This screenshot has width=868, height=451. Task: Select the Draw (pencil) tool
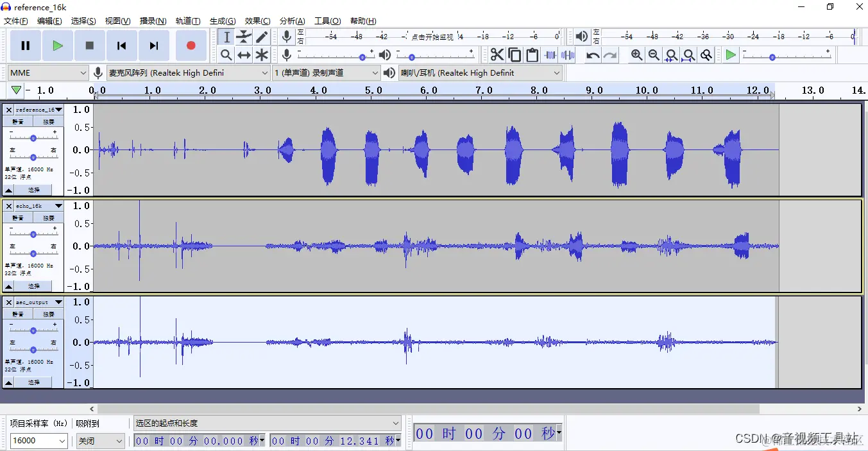(262, 37)
